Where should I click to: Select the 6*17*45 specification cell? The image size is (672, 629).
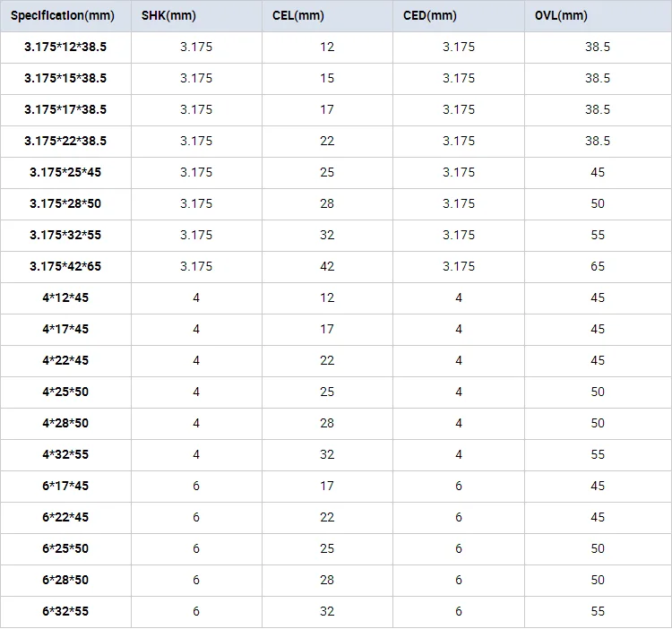point(65,486)
